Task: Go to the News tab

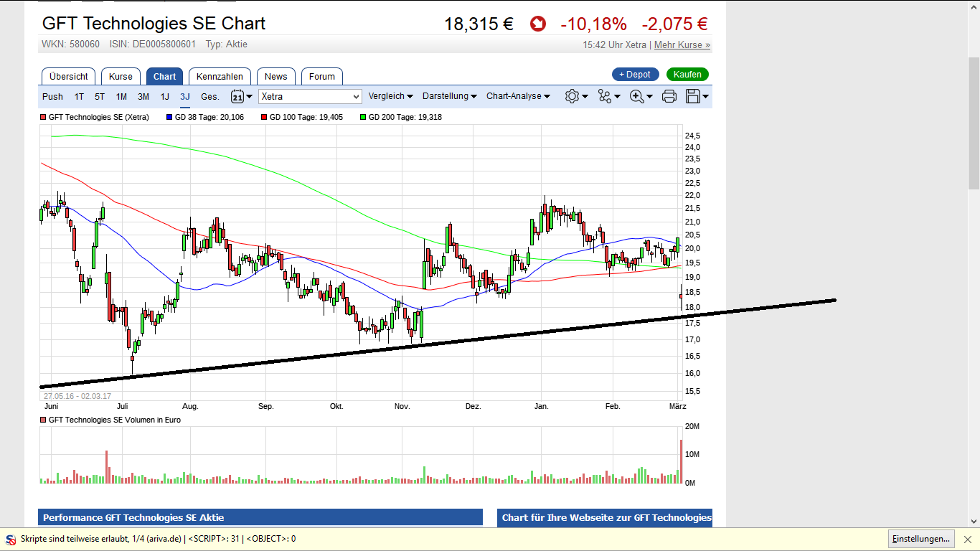Action: coord(275,77)
